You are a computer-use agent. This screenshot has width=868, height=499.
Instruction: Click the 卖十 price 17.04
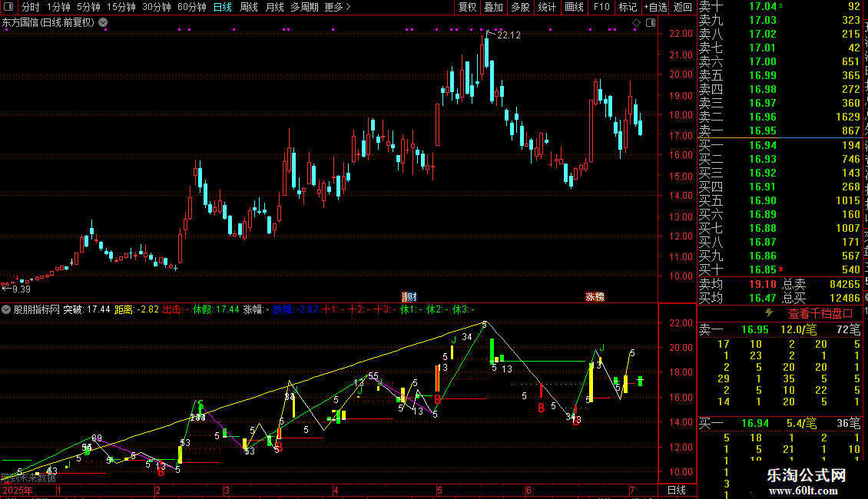(762, 7)
